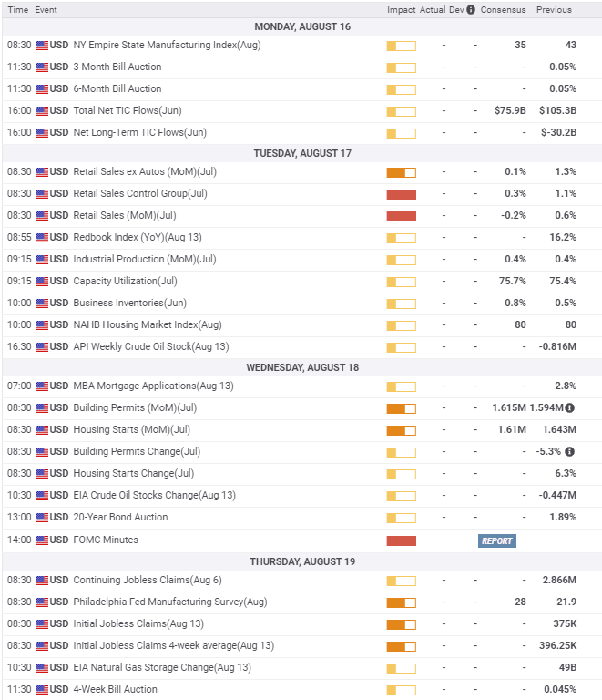Open Housing Starts Change(Jul) event
This screenshot has width=602, height=700.
133,474
